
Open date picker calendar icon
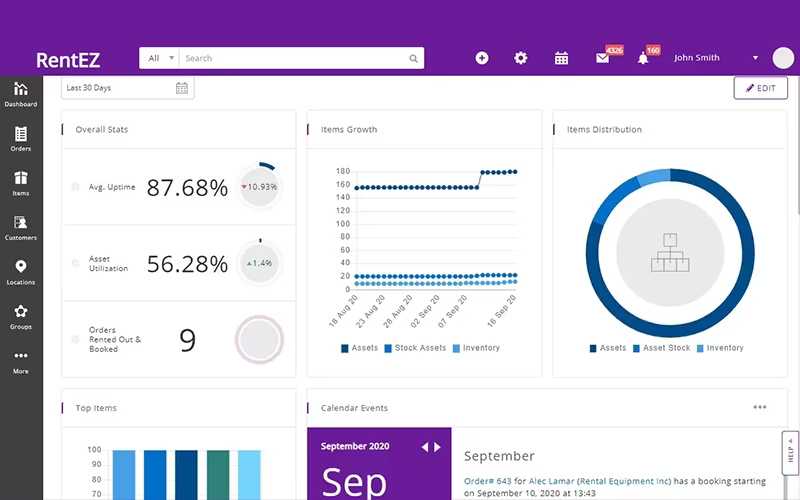182,88
